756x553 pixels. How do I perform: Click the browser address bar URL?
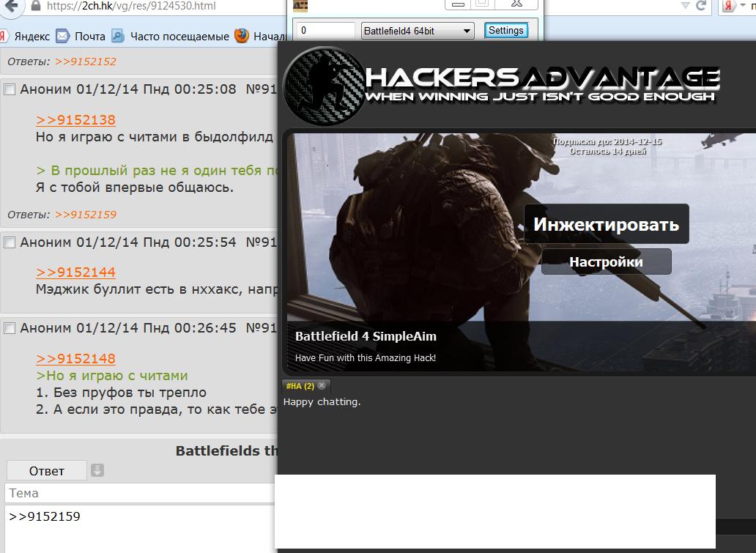pyautogui.click(x=131, y=7)
